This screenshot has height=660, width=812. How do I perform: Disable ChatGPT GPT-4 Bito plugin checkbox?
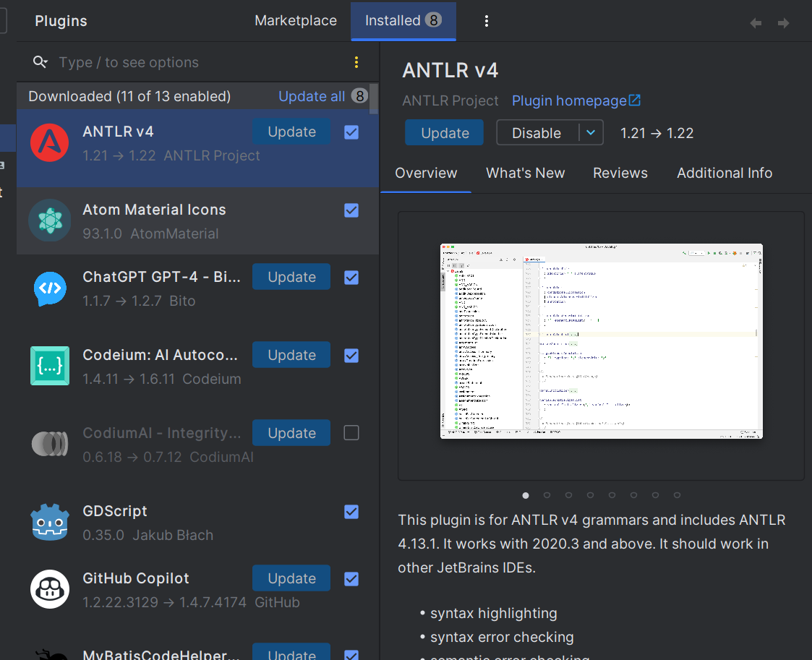[x=351, y=278]
